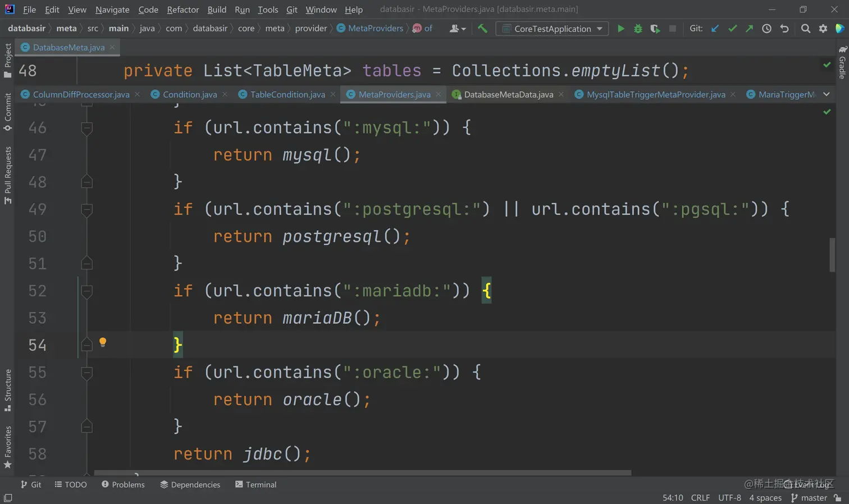Image resolution: width=849 pixels, height=504 pixels.
Task: Run CoreTestApplication with the green play icon
Action: tap(620, 29)
